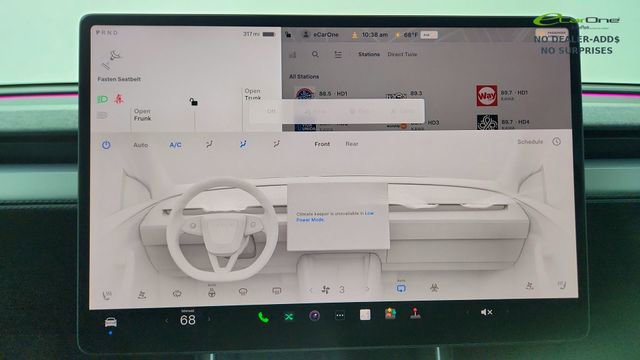Image resolution: width=640 pixels, height=360 pixels.
Task: Select the highlighted blue airflow vent icon
Action: (x=243, y=144)
